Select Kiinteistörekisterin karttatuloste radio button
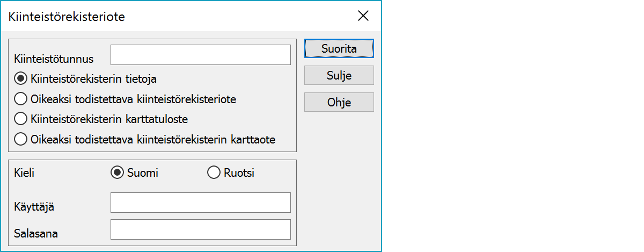The image size is (644, 252). pyautogui.click(x=20, y=119)
